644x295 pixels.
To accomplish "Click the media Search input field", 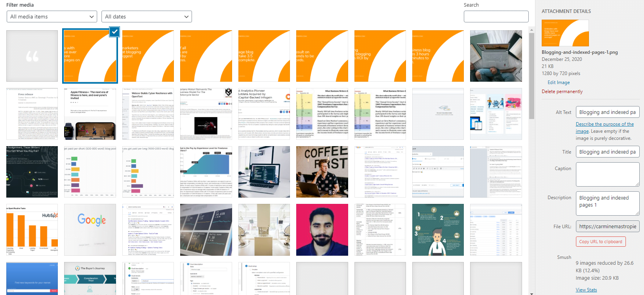I will click(x=496, y=16).
